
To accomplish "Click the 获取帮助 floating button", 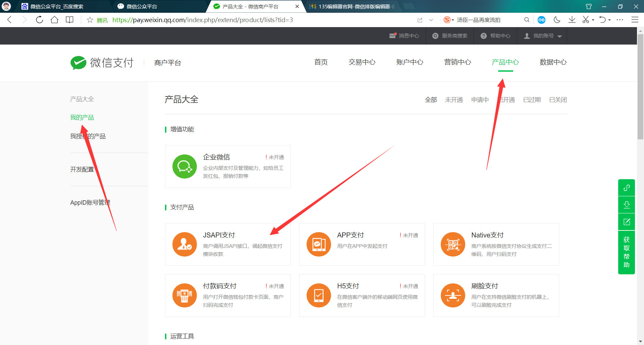I will pyautogui.click(x=627, y=252).
